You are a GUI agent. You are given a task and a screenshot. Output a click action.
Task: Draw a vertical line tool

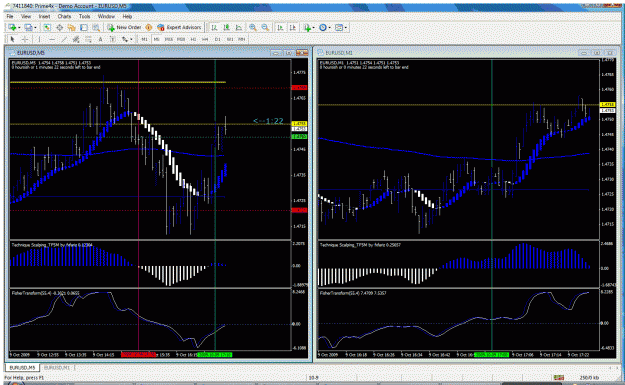point(39,39)
